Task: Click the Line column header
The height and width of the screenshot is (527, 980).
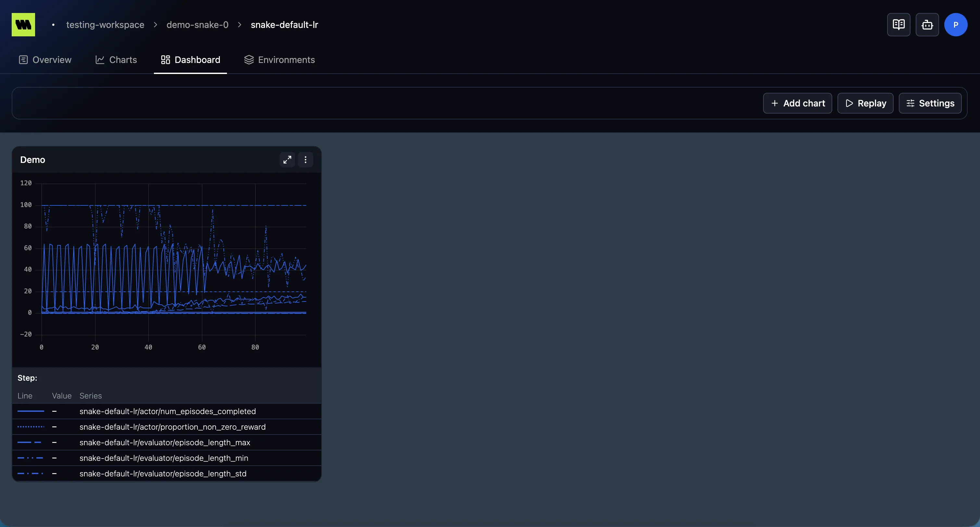Action: tap(25, 396)
